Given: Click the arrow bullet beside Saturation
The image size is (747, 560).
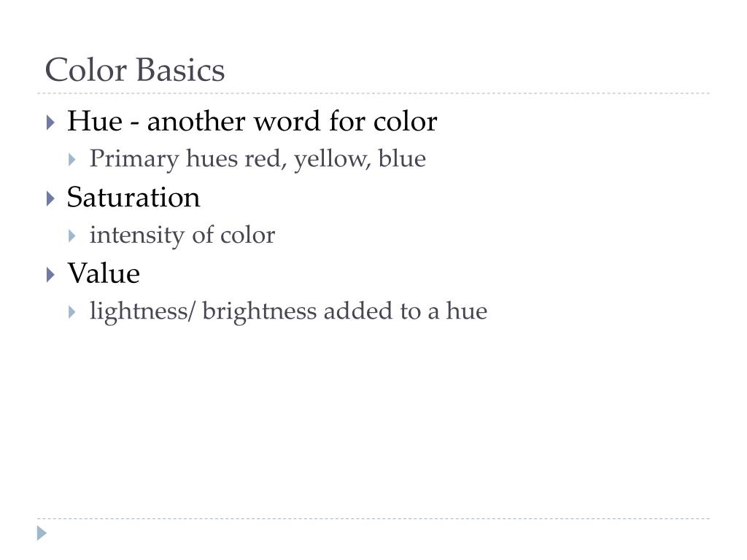Looking at the screenshot, I should pyautogui.click(x=50, y=198).
